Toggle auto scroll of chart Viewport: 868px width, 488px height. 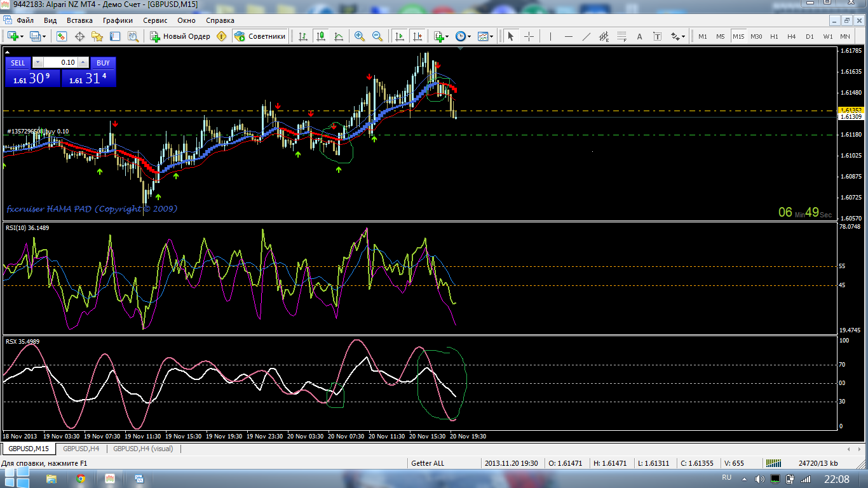point(399,36)
